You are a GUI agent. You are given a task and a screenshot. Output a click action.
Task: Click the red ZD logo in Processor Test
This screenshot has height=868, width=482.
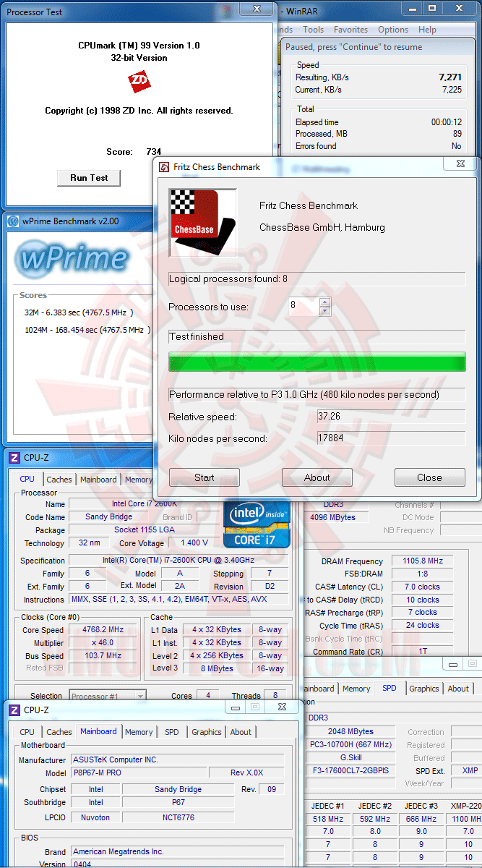coord(139,82)
